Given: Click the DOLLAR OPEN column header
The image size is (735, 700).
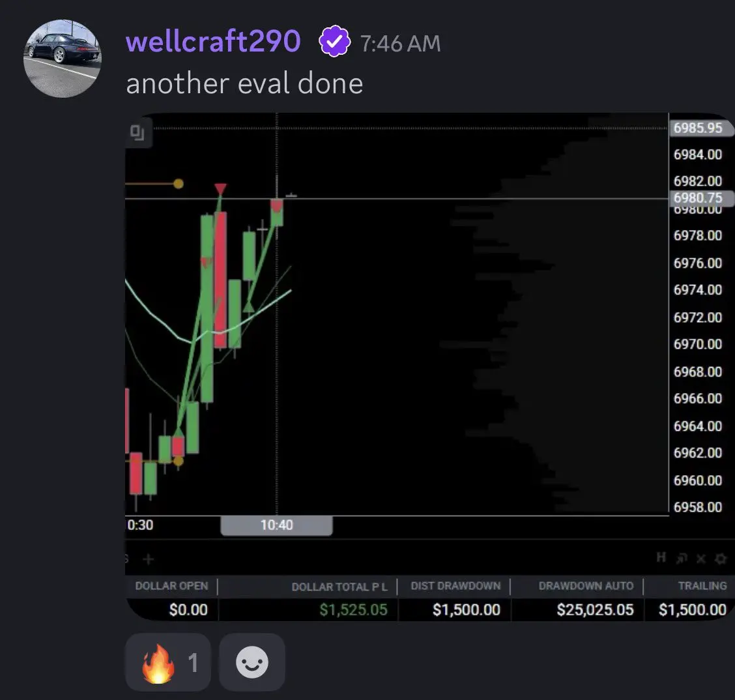Looking at the screenshot, I should pyautogui.click(x=171, y=586).
